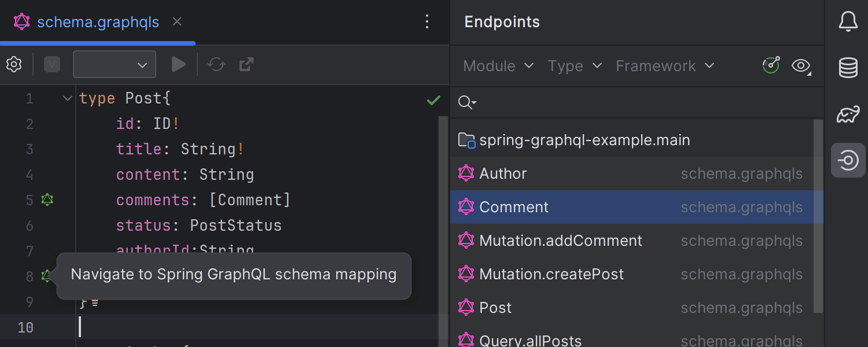The width and height of the screenshot is (868, 347).
Task: Click the gutter icon next to comments field
Action: tap(47, 200)
